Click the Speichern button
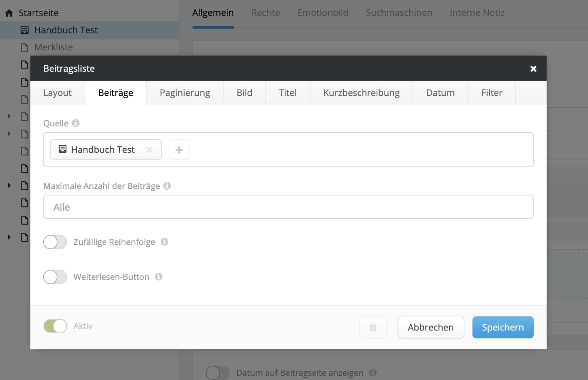This screenshot has height=380, width=588. (x=503, y=327)
